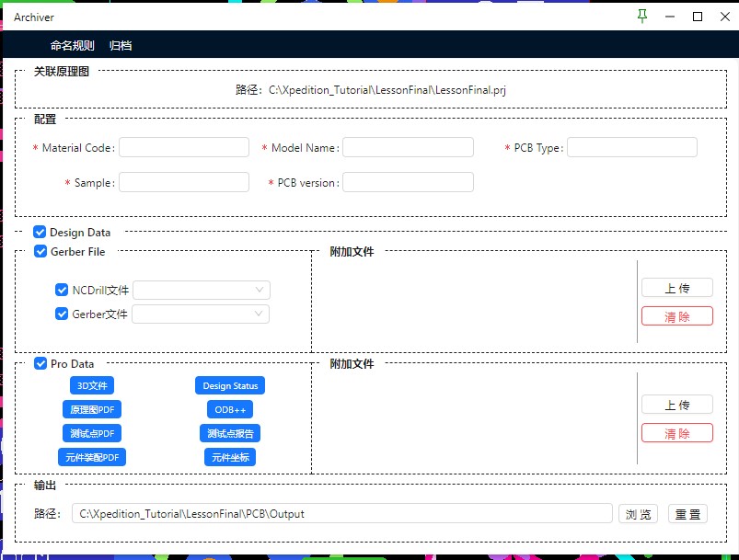The image size is (739, 560).
Task: Click the 原理图PDF button
Action: pyautogui.click(x=91, y=409)
